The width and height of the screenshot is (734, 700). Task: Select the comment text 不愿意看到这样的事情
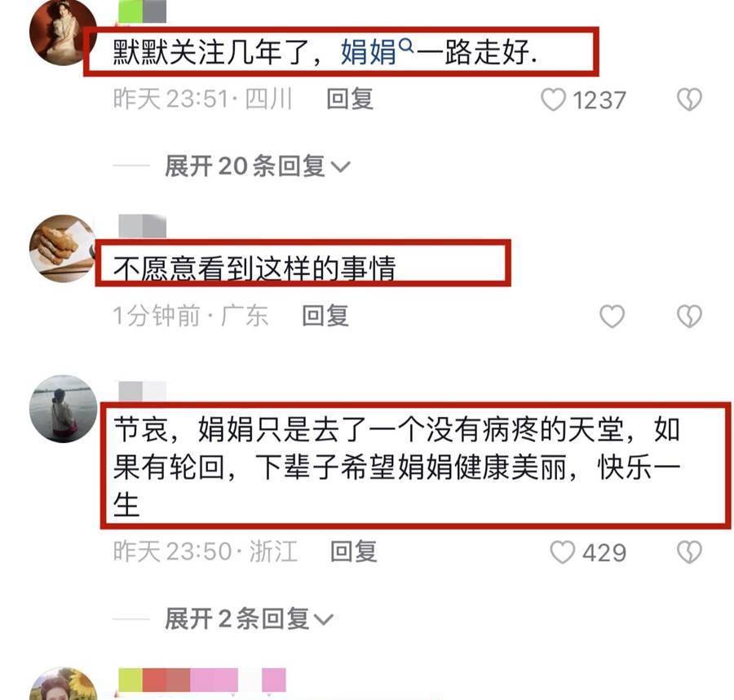point(254,268)
